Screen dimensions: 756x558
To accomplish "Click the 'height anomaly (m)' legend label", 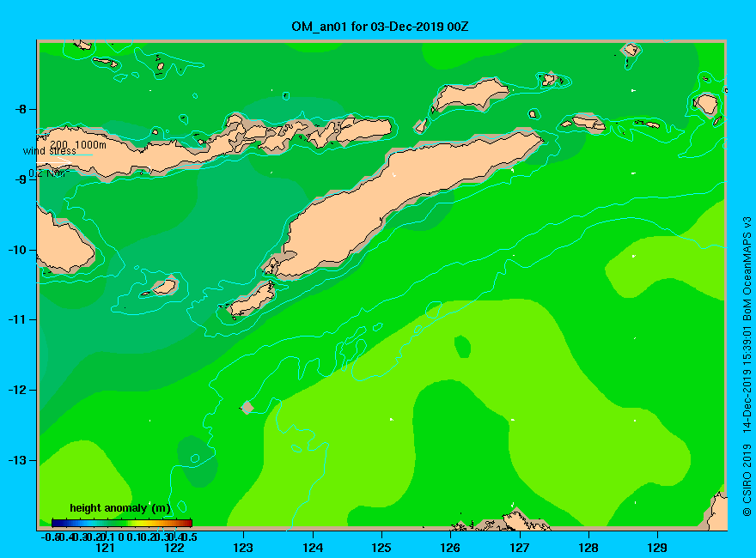I will coord(120,508).
